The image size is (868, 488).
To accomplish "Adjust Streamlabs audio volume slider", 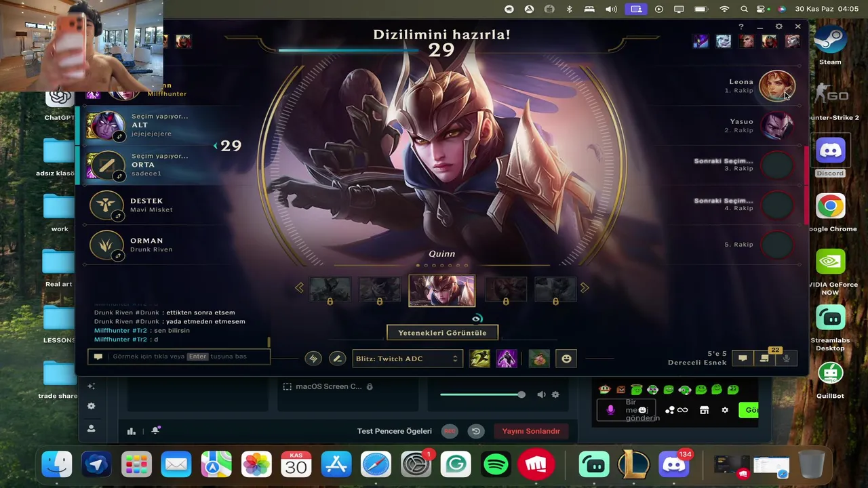I will (x=482, y=394).
